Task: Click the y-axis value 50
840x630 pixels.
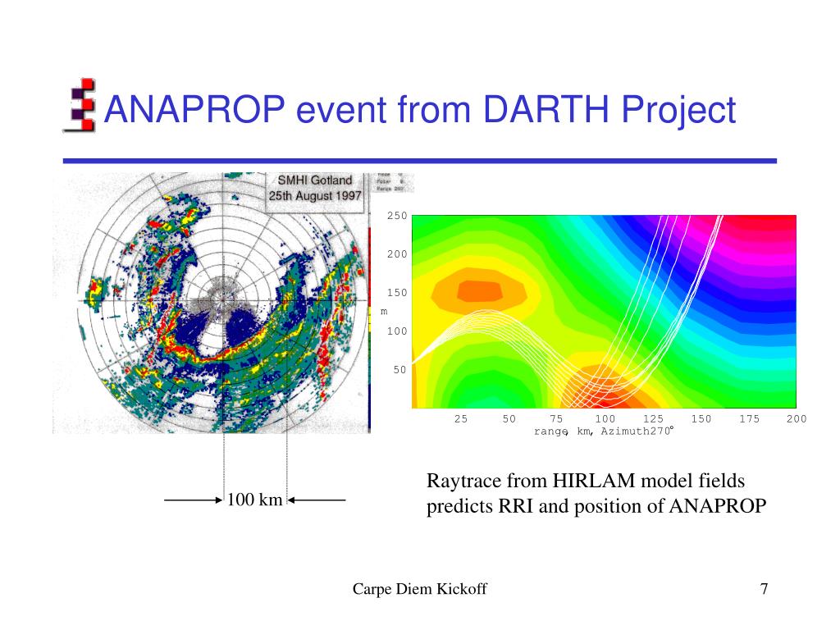Action: pos(400,370)
